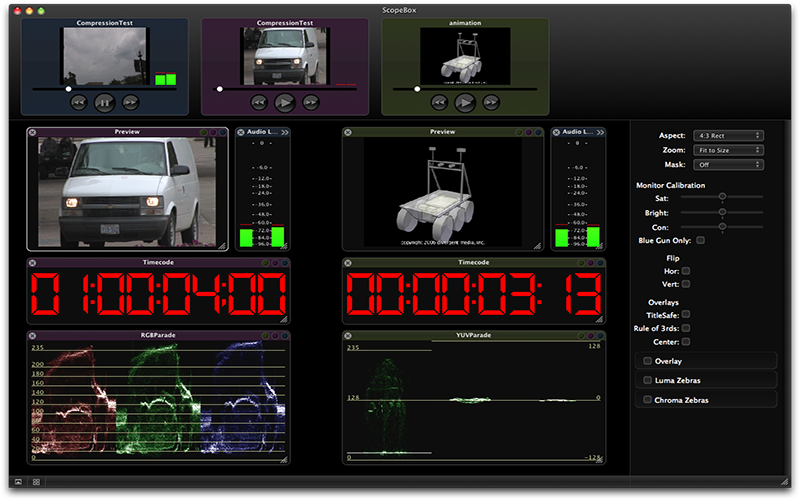Close the RGBParade palette

[33, 336]
